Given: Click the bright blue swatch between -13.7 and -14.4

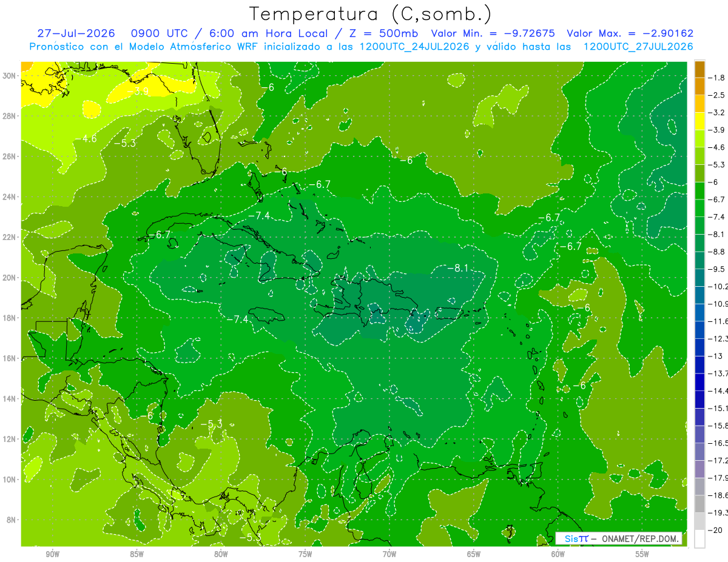Looking at the screenshot, I should pos(699,382).
